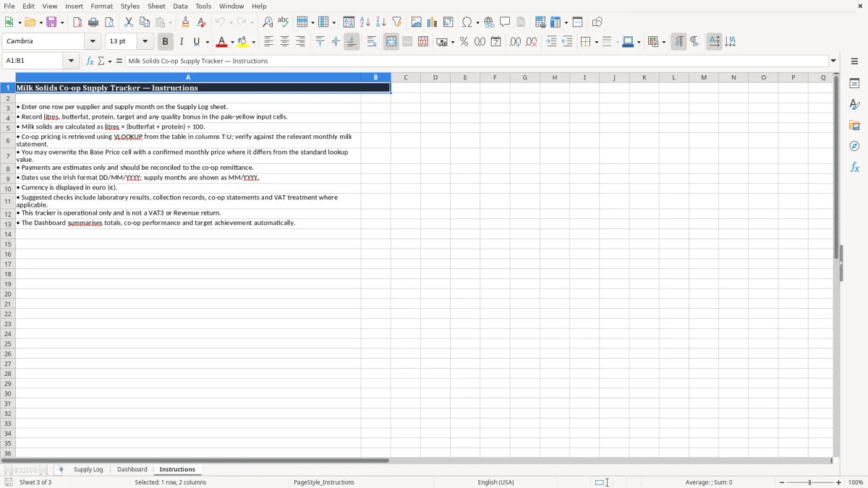Open sidebar settings menu button
Viewport: 868px width, 488px height.
(x=854, y=61)
